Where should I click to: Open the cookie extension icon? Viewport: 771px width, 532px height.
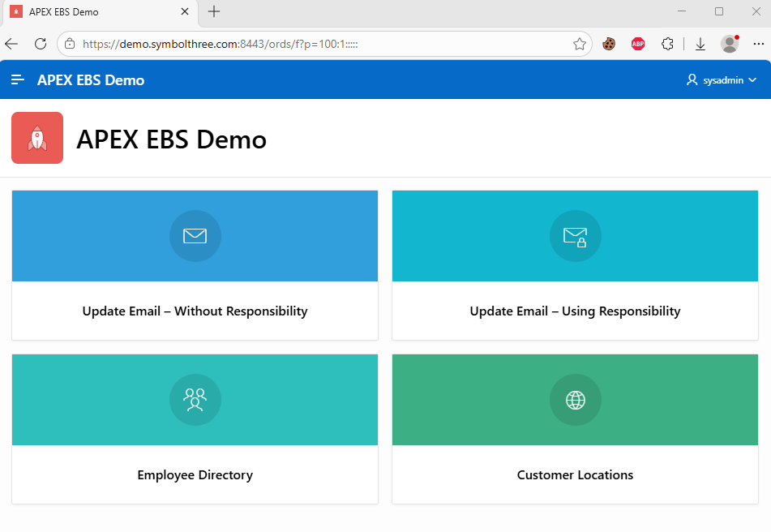609,44
